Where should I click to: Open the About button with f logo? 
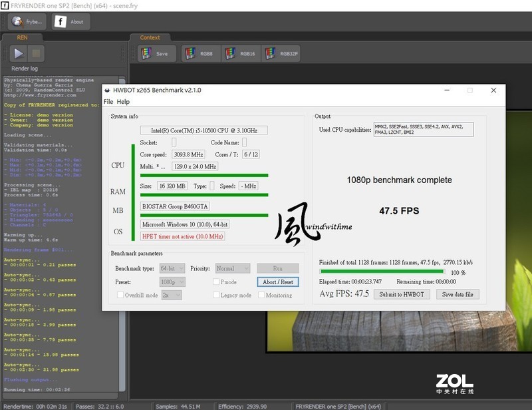[x=70, y=21]
